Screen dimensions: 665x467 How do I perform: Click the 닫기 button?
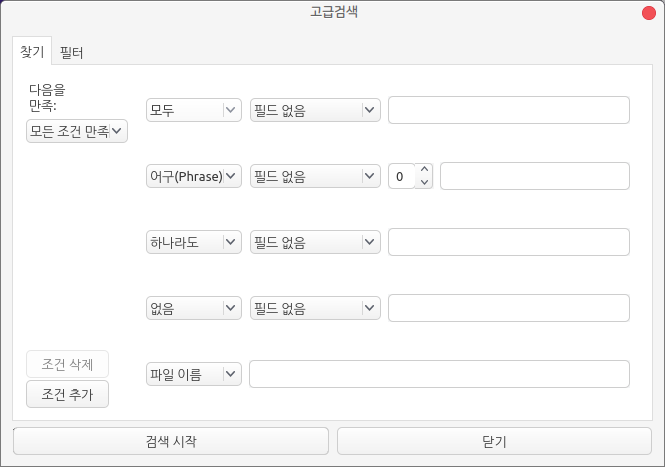(494, 441)
